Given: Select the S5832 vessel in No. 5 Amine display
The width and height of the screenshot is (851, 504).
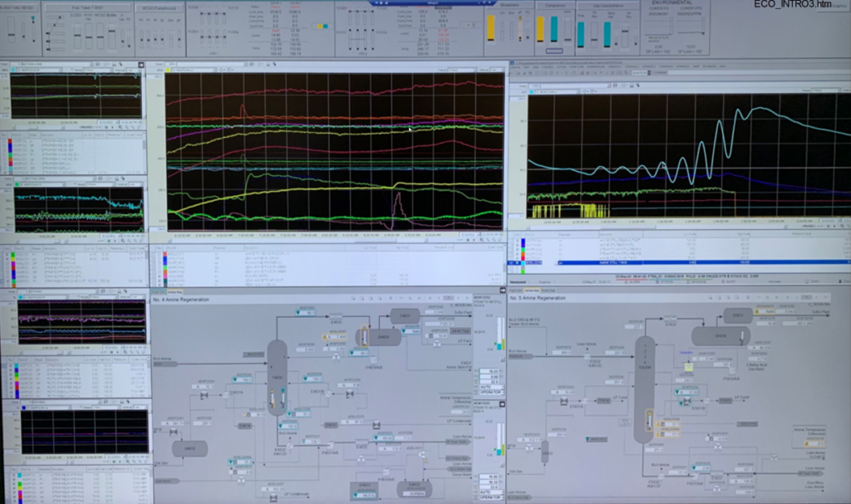Looking at the screenshot, I should point(545,452).
